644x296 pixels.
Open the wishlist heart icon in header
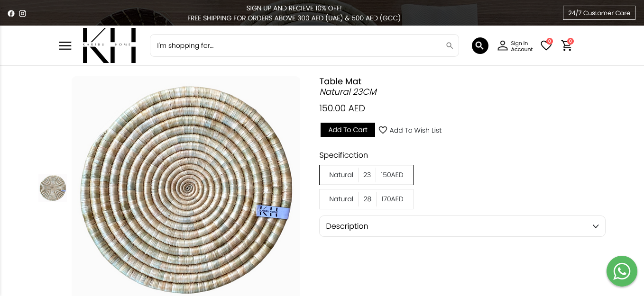pos(546,45)
